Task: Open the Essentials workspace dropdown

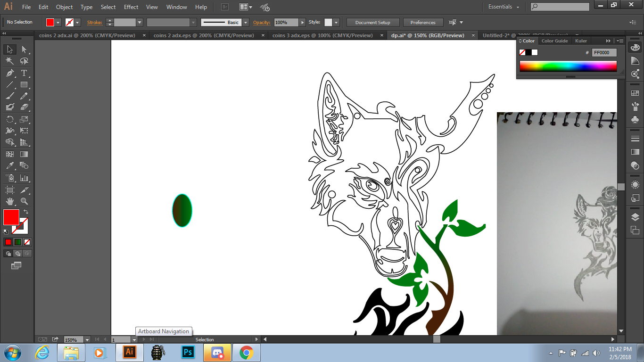Action: pyautogui.click(x=504, y=7)
